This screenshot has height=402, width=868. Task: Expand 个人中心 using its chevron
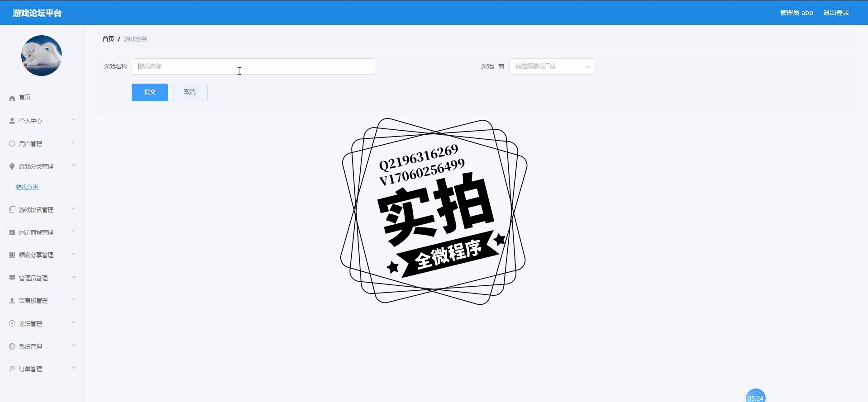[x=73, y=120]
